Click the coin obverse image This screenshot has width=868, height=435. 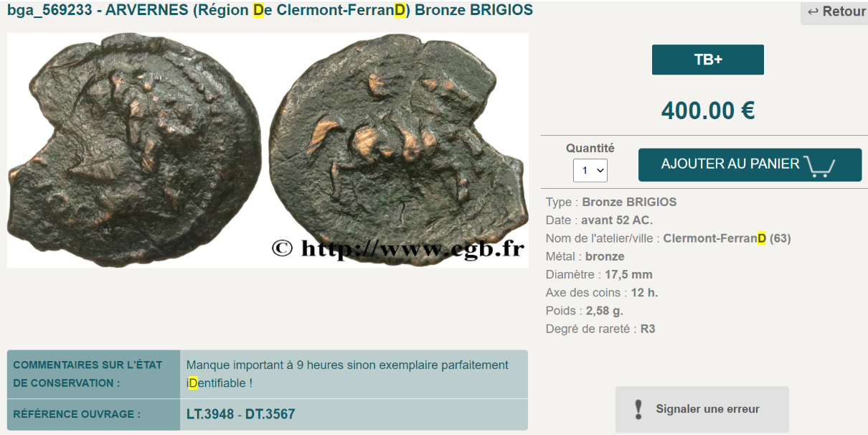coord(134,147)
